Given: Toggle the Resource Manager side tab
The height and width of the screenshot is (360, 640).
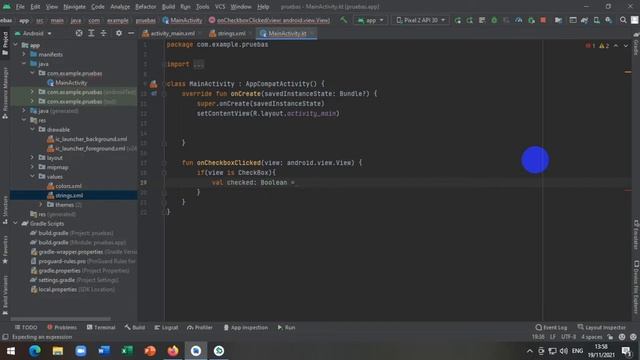Looking at the screenshot, I should tap(5, 93).
